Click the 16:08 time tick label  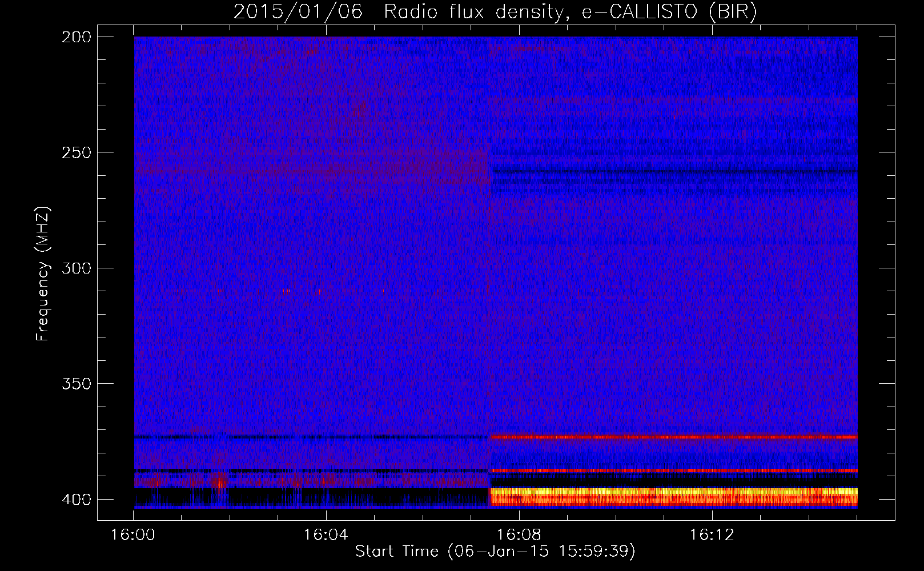519,535
